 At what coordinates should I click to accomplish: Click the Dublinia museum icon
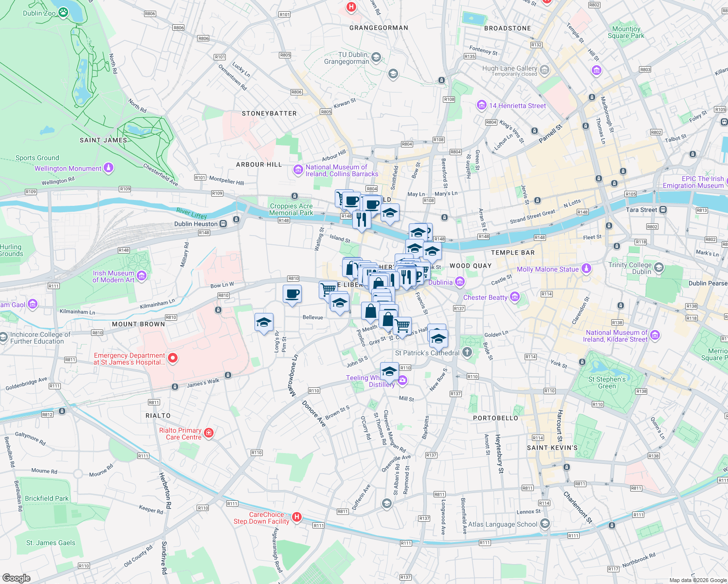point(460,282)
